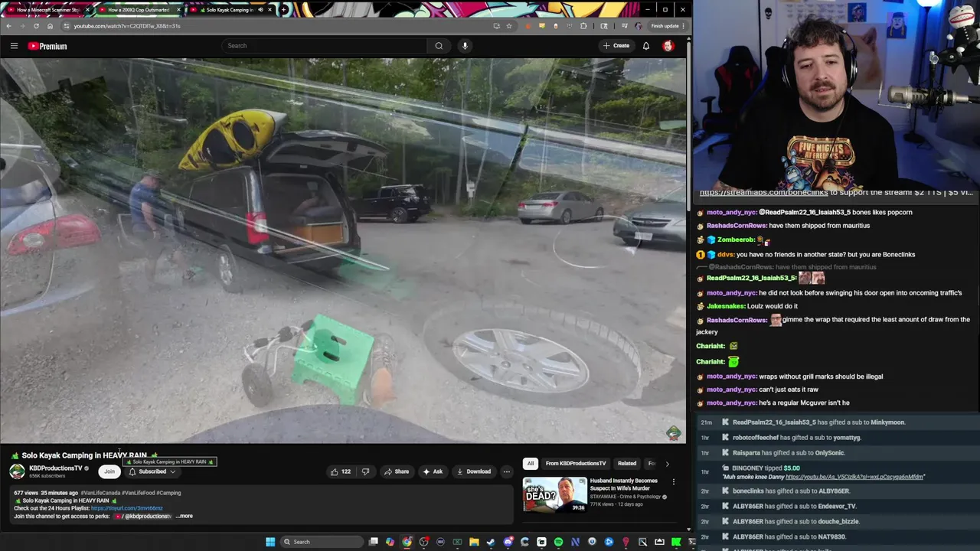This screenshot has height=551, width=980.
Task: Select the Solo Kayak Camping browser tab
Action: [230, 10]
